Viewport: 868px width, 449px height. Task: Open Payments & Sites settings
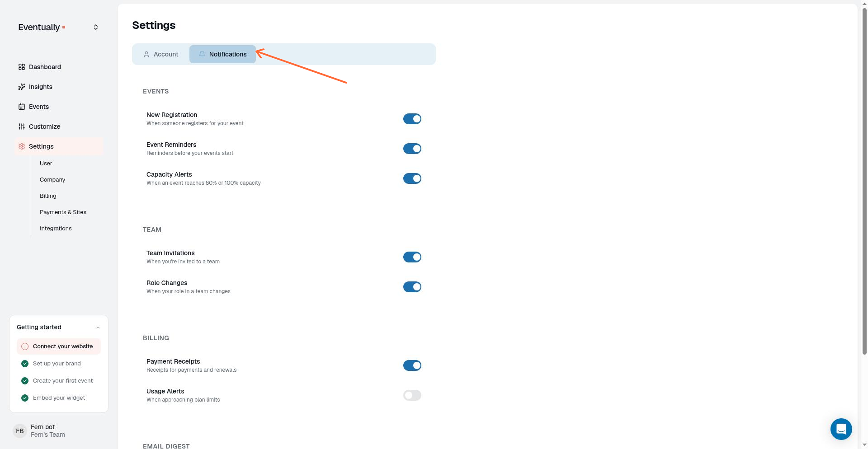63,212
